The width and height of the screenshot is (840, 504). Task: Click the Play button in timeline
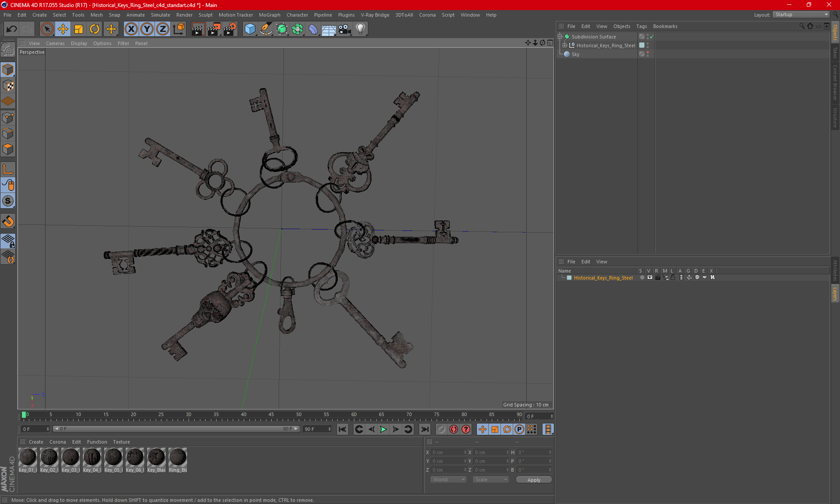(383, 430)
